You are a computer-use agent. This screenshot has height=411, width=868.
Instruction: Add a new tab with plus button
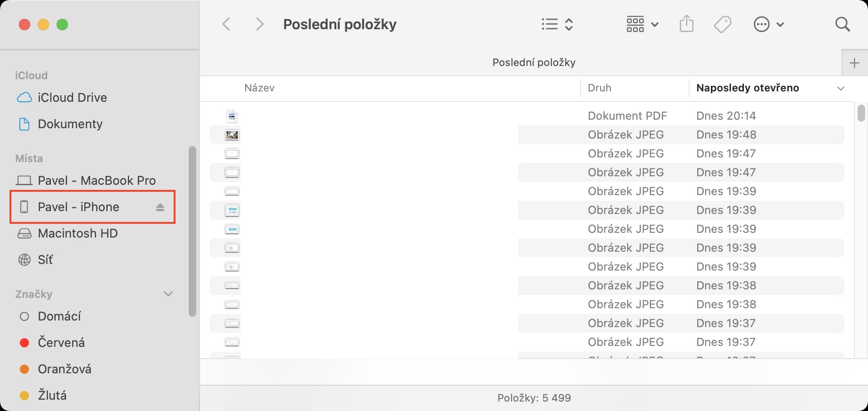pos(854,63)
